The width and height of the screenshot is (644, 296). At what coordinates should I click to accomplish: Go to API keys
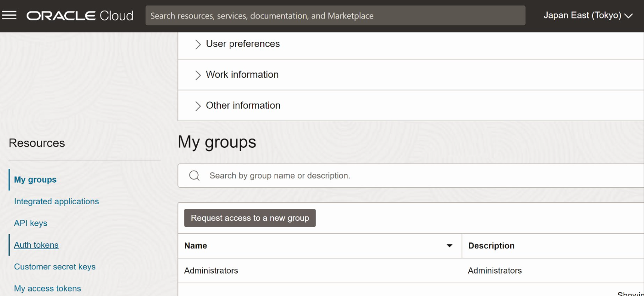pyautogui.click(x=31, y=223)
